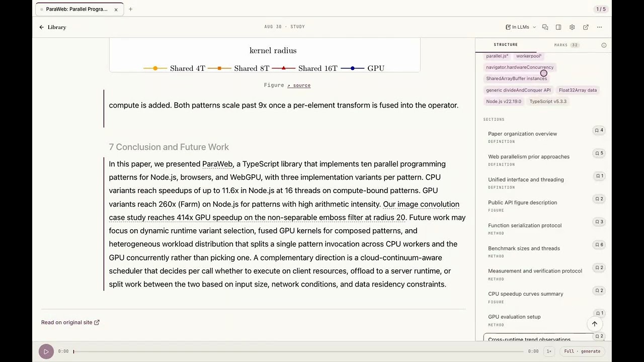Image resolution: width=644 pixels, height=362 pixels.
Task: Select the generic divideAndConquer API tag
Action: [518, 90]
